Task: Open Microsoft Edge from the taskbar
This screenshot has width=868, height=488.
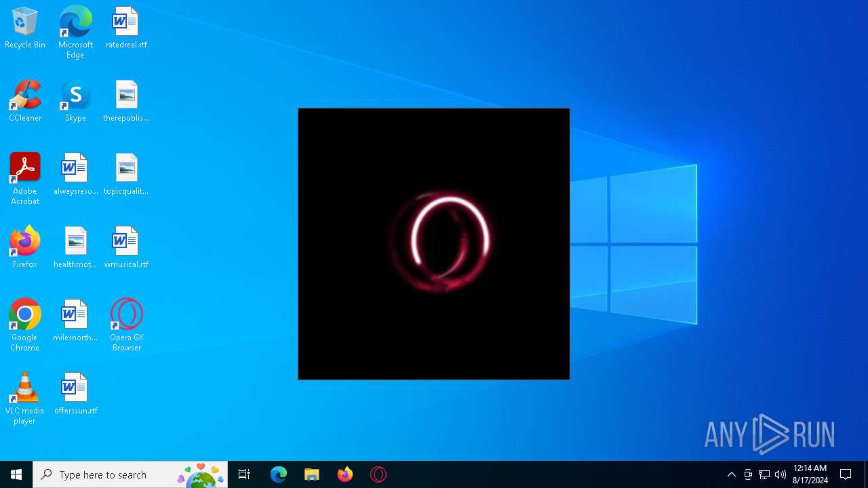Action: tap(279, 474)
